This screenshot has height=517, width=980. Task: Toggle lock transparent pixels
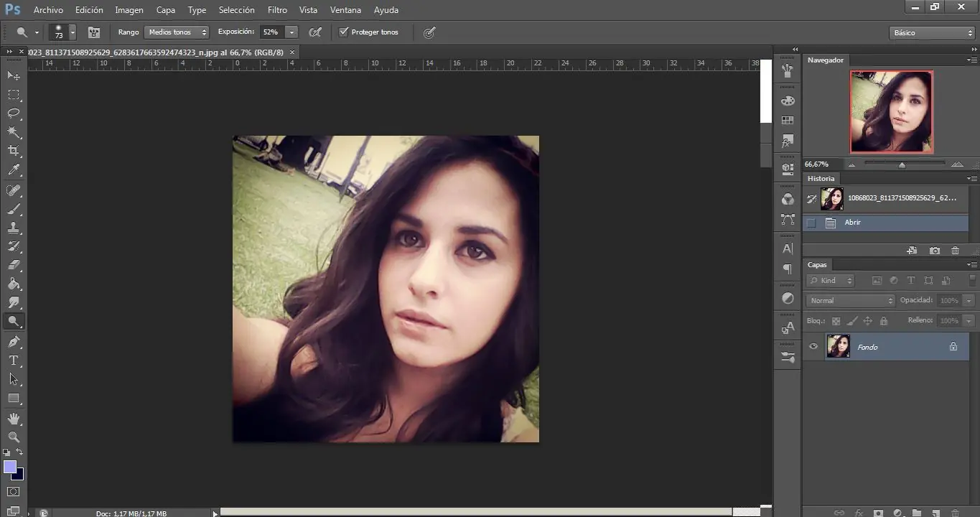pos(836,321)
